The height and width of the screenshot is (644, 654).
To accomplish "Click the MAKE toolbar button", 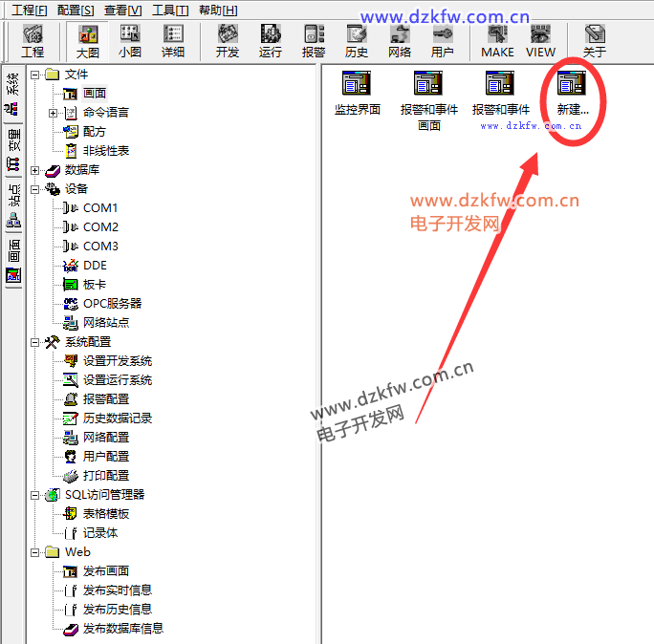I will point(497,41).
